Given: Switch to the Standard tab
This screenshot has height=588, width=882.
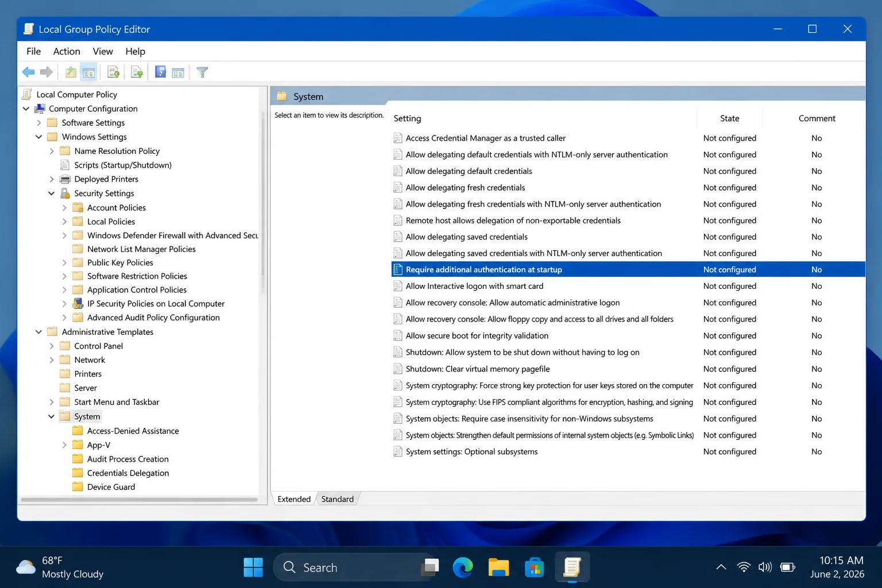Looking at the screenshot, I should click(338, 499).
